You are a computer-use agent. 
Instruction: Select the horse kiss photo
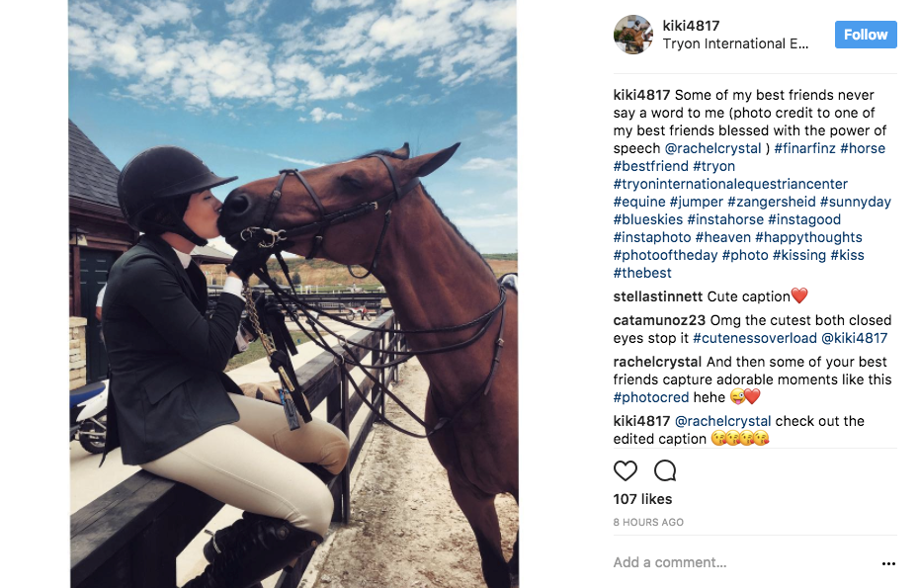coord(293,294)
